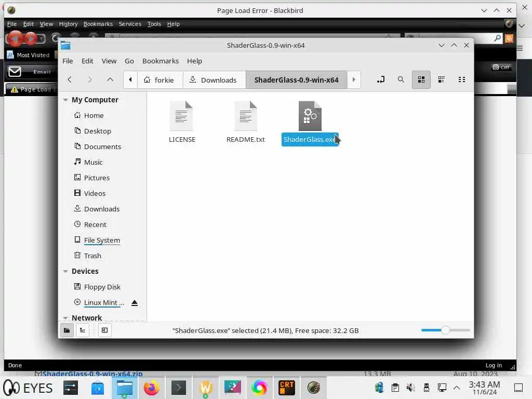Click the Downloads path button

tap(214, 79)
